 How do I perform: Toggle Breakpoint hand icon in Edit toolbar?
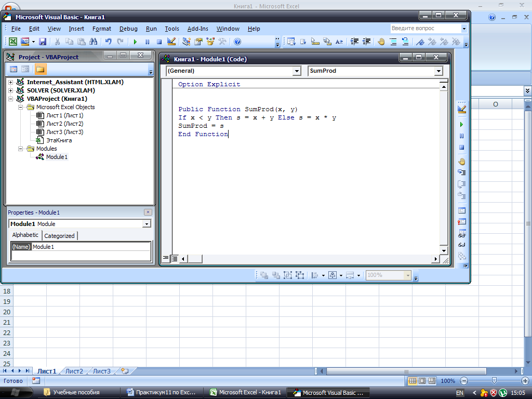pos(381,42)
